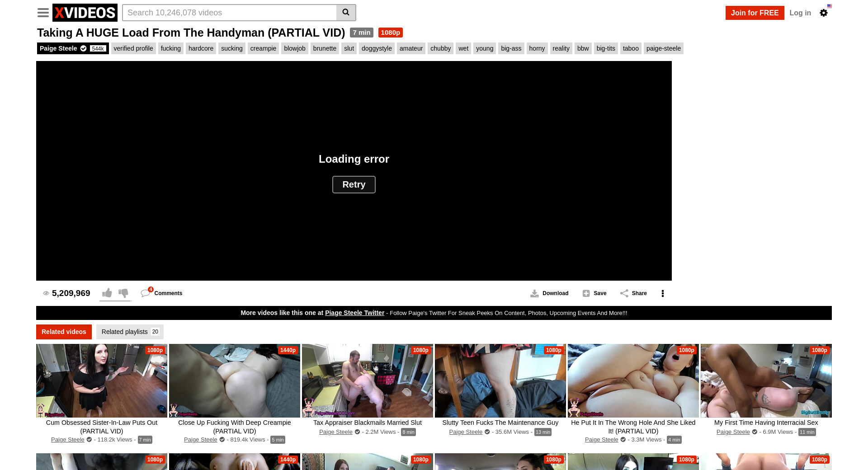Screen dimensions: 868x470
Task: Open the hamburger menu
Action: (x=43, y=13)
